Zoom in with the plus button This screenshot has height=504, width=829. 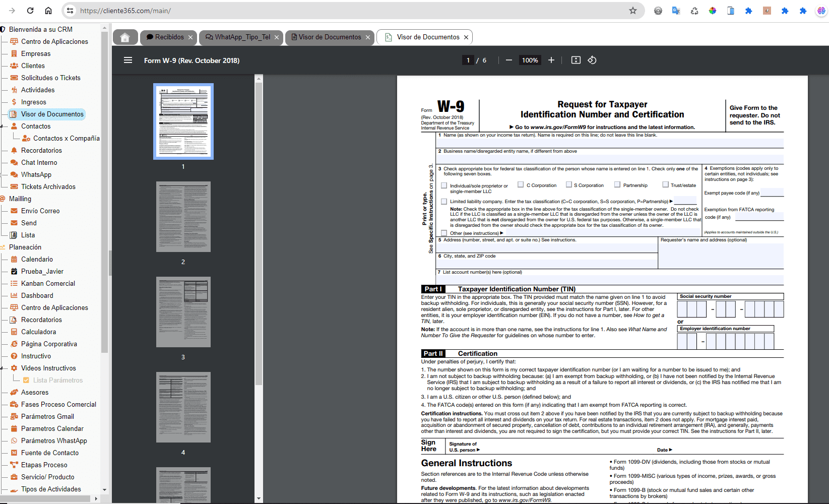(551, 60)
